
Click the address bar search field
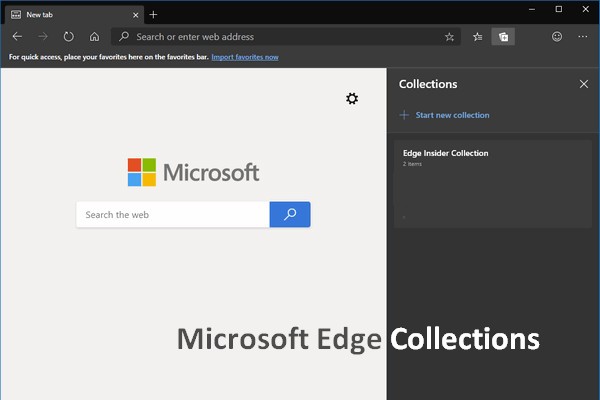pos(286,37)
